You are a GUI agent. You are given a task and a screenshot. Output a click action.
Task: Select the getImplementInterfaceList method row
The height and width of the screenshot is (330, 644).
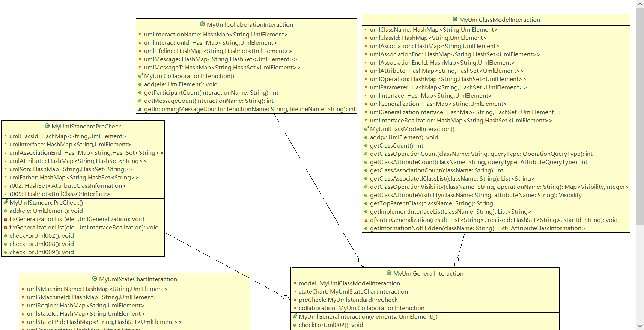click(450, 212)
